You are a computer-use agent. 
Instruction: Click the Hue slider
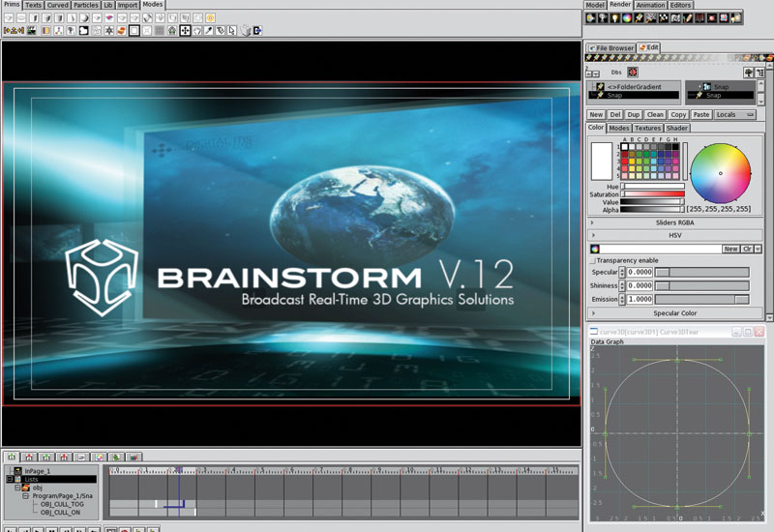(652, 187)
